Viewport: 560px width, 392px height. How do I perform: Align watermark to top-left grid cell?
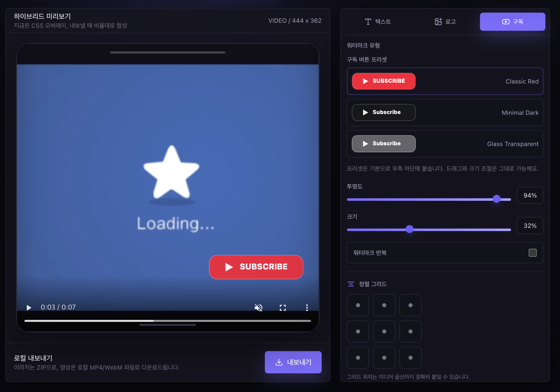358,305
